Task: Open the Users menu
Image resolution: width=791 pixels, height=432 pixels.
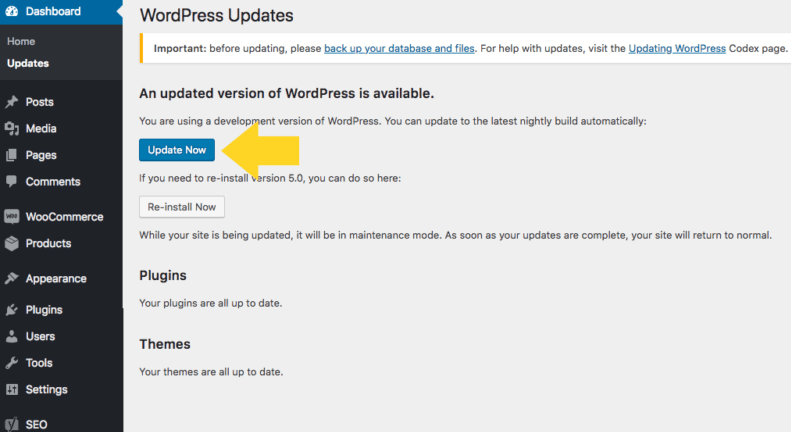Action: pos(40,337)
